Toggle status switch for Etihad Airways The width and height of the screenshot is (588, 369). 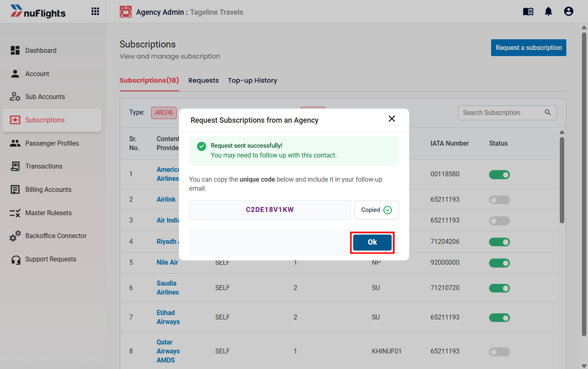(499, 318)
